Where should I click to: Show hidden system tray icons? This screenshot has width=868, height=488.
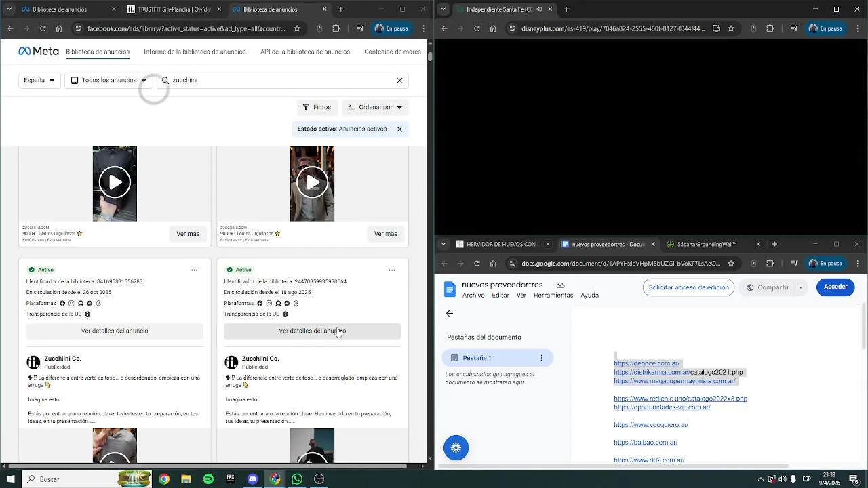[760, 479]
